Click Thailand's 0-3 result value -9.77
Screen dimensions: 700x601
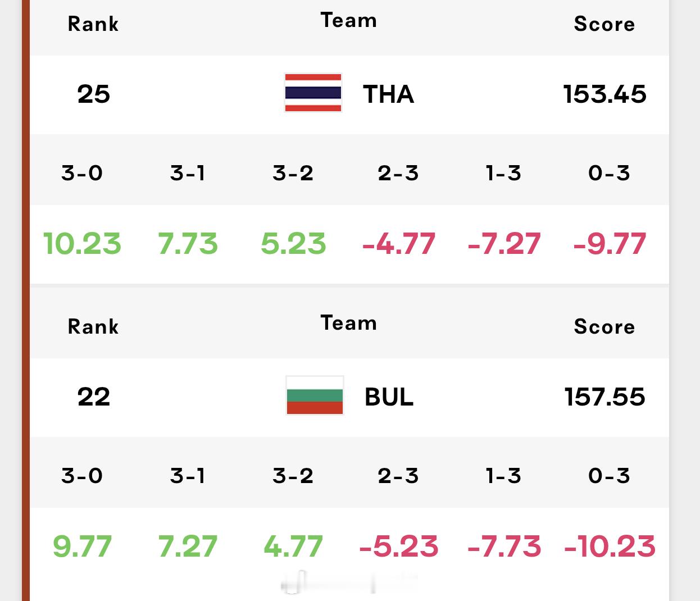click(x=610, y=244)
